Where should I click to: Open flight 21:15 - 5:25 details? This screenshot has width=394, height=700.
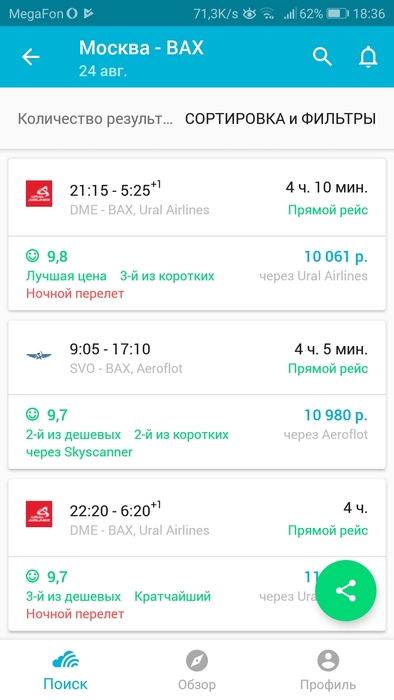click(197, 198)
